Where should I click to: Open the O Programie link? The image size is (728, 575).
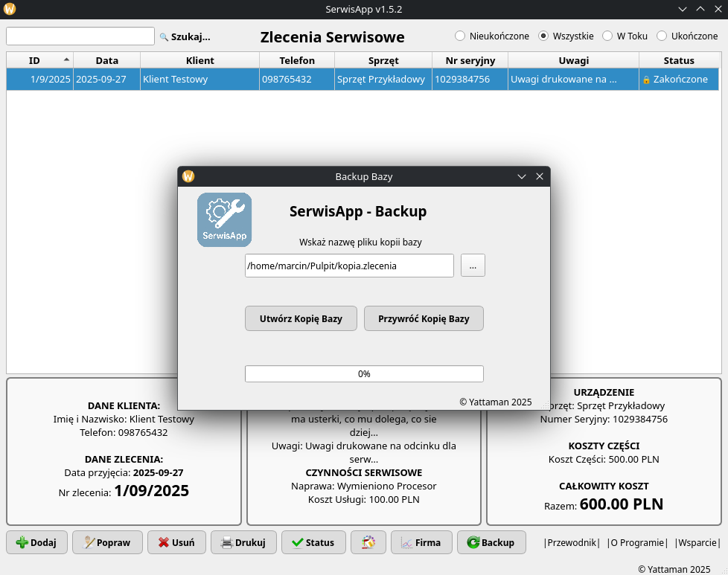(637, 542)
